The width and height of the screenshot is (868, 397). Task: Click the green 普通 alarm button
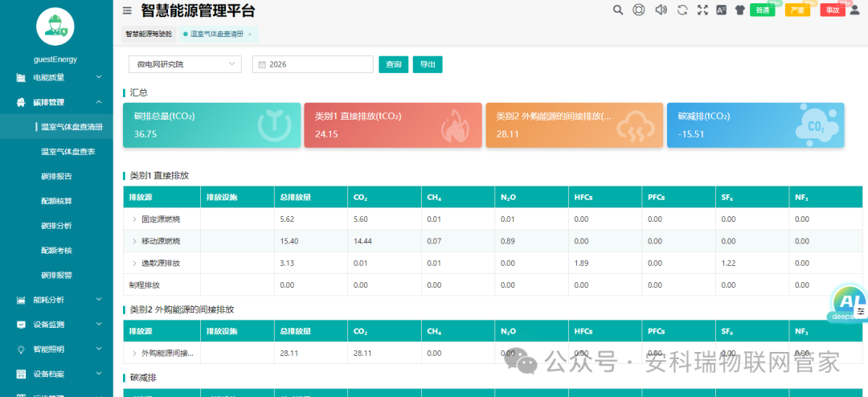762,10
